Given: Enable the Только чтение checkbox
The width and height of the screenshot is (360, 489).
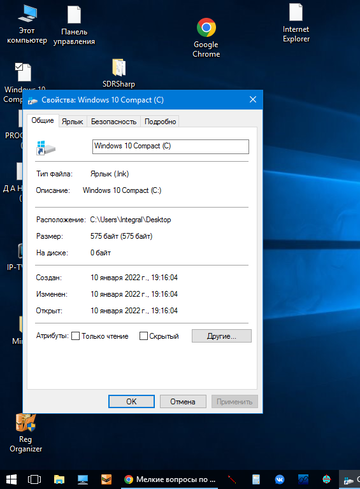Looking at the screenshot, I should coord(76,336).
